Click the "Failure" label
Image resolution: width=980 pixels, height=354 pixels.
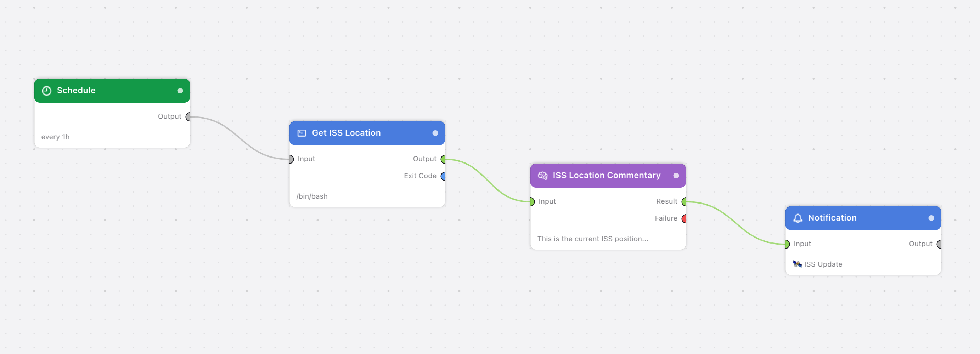(x=666, y=218)
